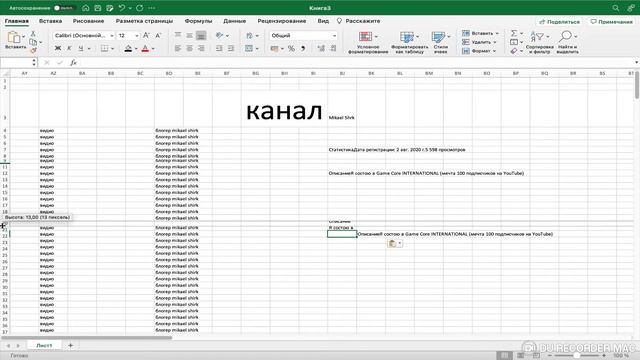Open the Undo history dropdown arrow
The width and height of the screenshot is (640, 360).
pos(130,8)
